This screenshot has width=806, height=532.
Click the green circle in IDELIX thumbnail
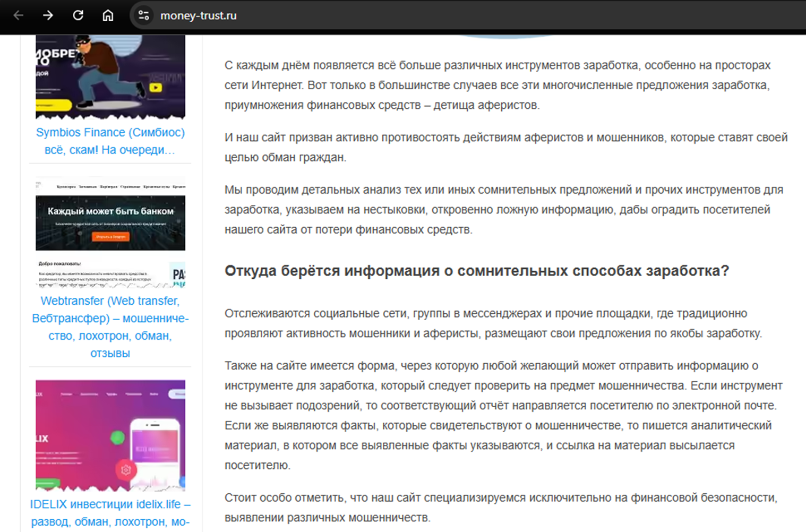(x=117, y=437)
